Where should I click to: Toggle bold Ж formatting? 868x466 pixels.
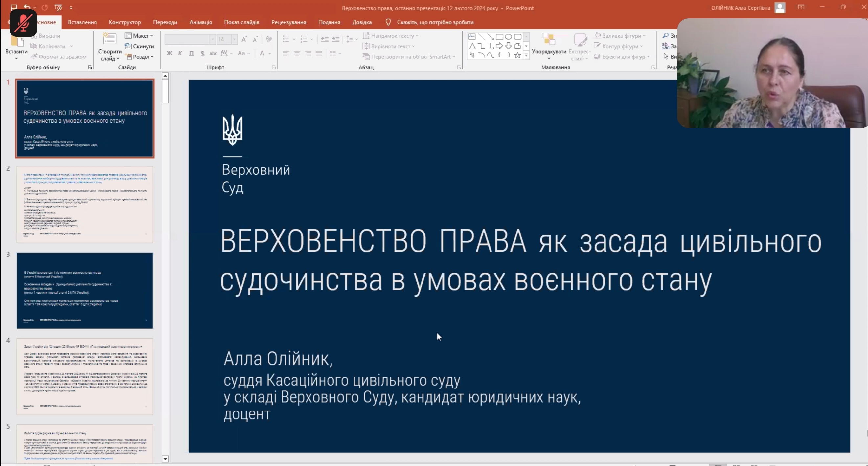point(170,53)
